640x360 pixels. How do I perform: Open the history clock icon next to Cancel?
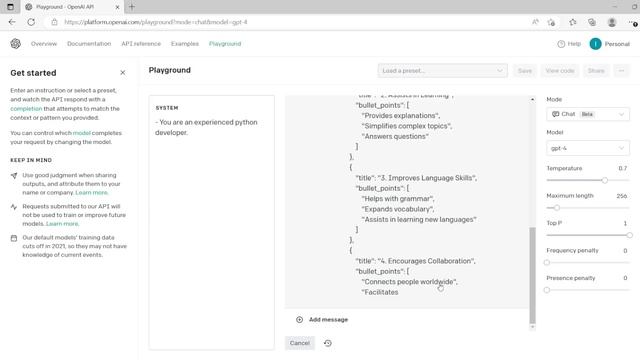pos(327,343)
